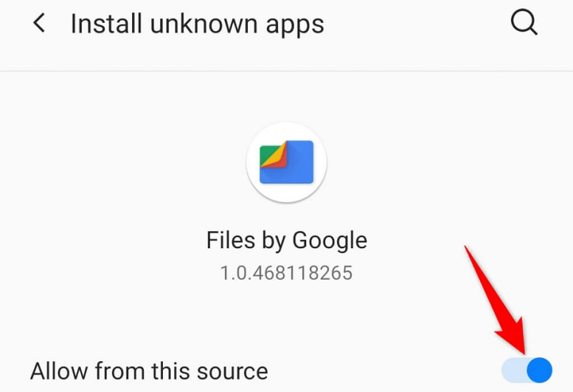Click the word Install in the header

[106, 24]
